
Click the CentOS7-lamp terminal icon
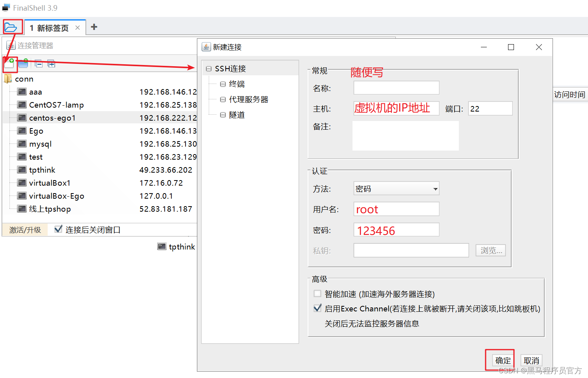pos(22,105)
